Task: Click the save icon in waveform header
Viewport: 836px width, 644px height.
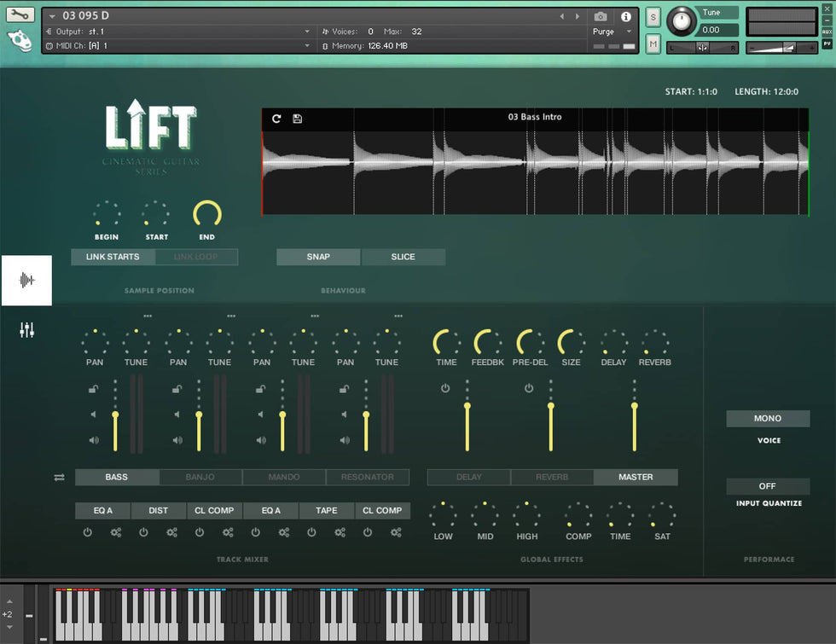Action: [x=297, y=119]
